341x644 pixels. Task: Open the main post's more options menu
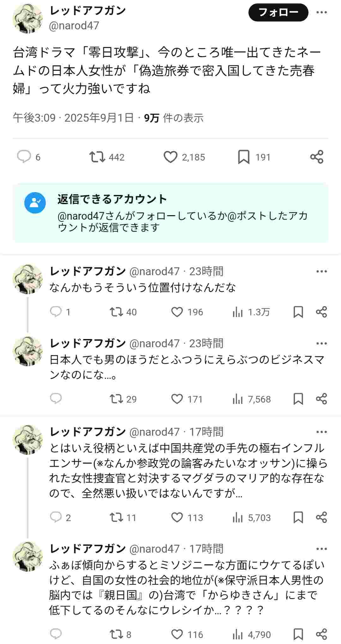321,12
